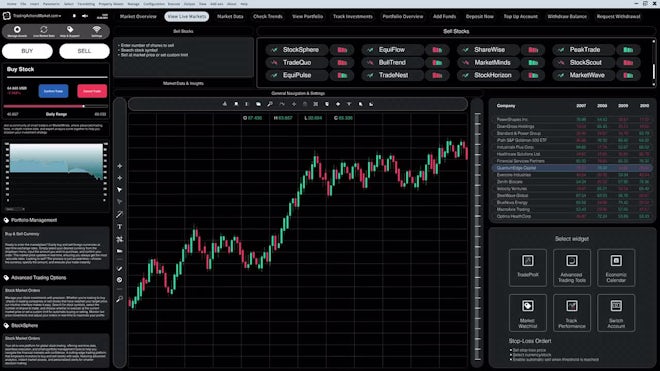Toggle the StockSphere sell switch

pyautogui.click(x=342, y=50)
